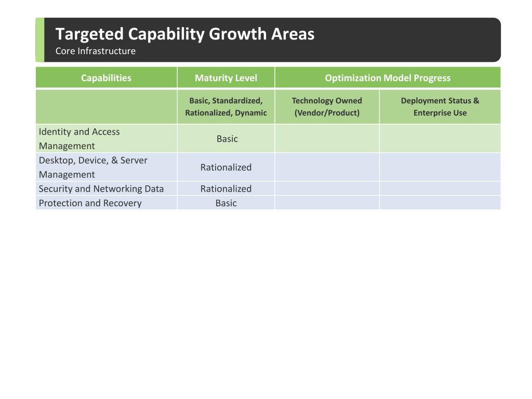Click 'Basic' maturity for Identity and Access Management
This screenshot has width=532, height=399.
227,139
